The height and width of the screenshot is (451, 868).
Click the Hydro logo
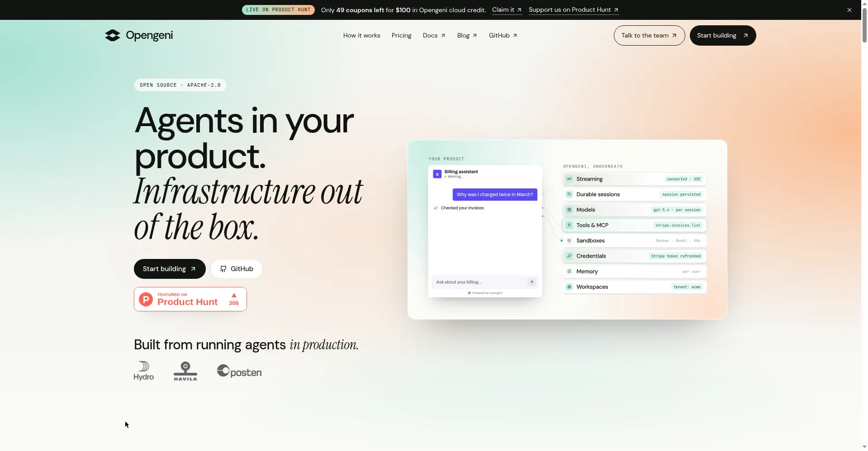(144, 371)
